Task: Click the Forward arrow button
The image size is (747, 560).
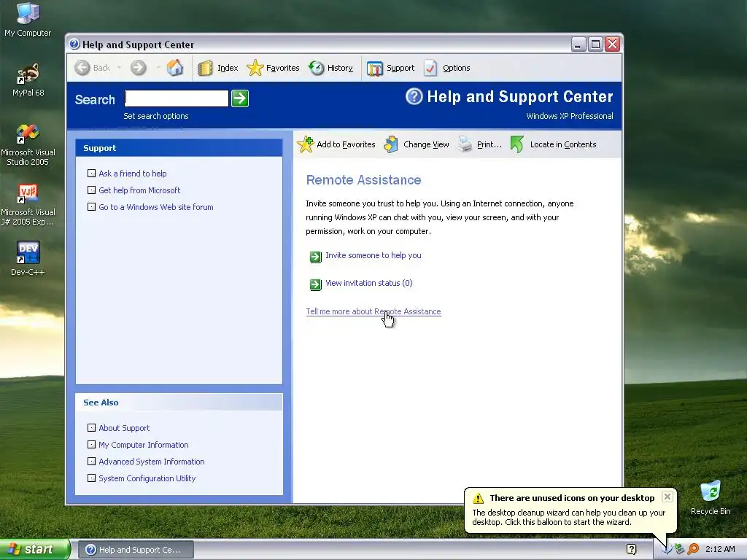Action: (x=138, y=68)
